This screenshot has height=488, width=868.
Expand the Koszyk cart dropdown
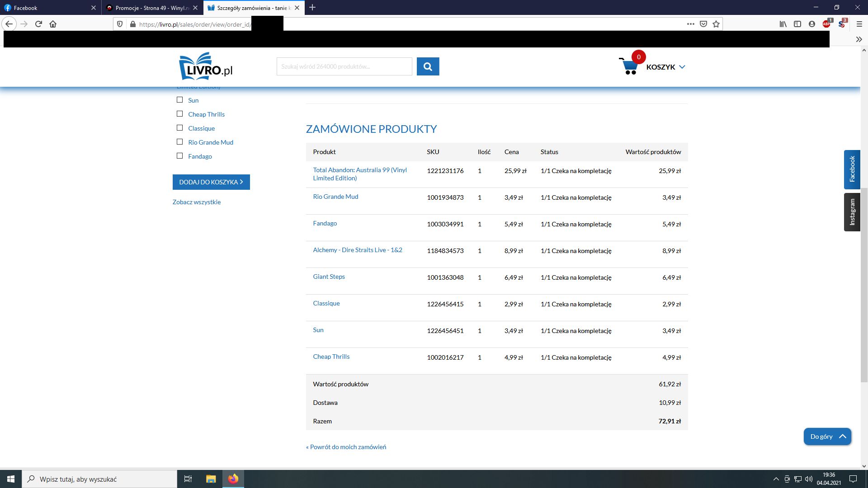click(682, 67)
